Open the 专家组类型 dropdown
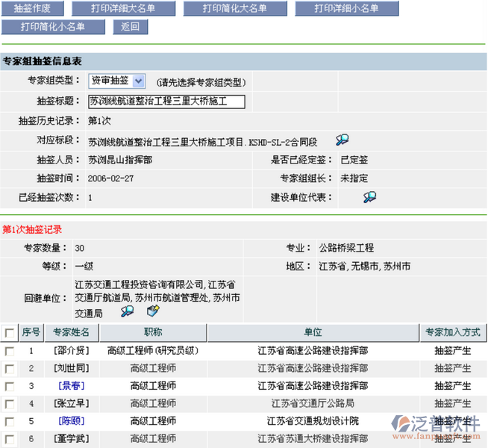The width and height of the screenshot is (488, 448). (139, 81)
